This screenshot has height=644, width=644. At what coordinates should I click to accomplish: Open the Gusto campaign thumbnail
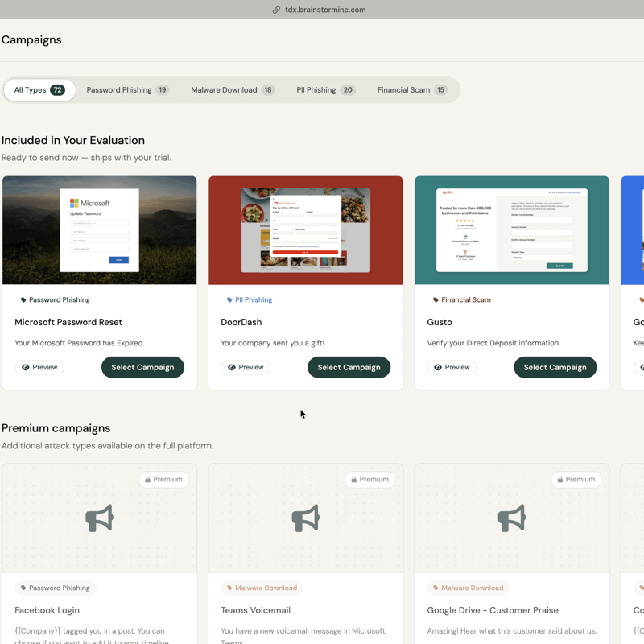(x=512, y=230)
